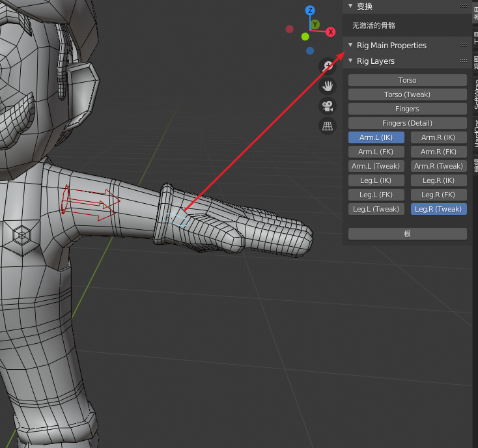Disable the Arm.L (IK) layer
The width and height of the screenshot is (478, 448).
(376, 137)
